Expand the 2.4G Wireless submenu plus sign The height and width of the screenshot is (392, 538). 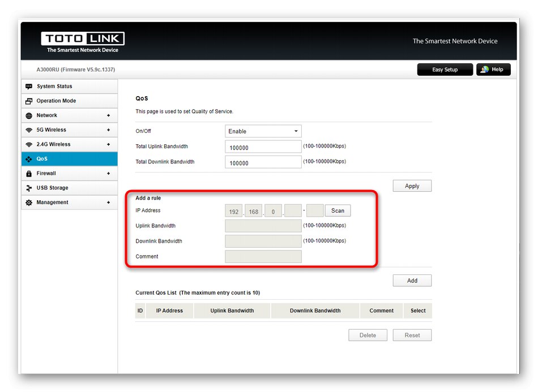click(x=108, y=145)
